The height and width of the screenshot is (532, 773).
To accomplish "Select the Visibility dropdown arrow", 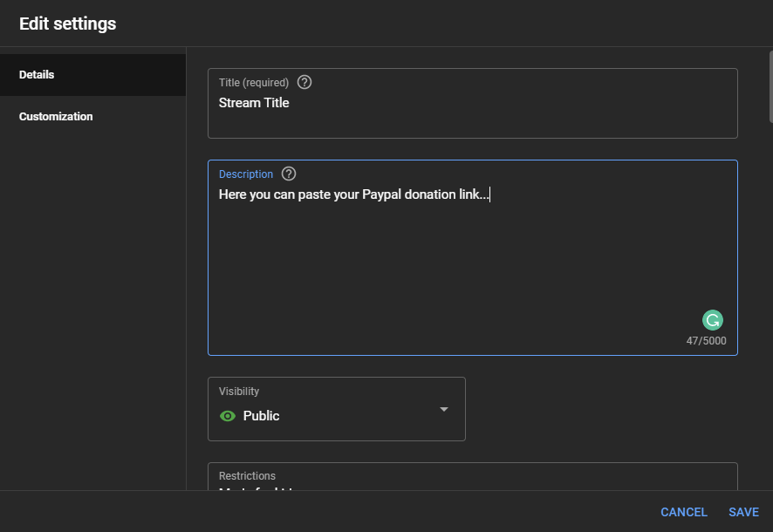I will point(444,409).
